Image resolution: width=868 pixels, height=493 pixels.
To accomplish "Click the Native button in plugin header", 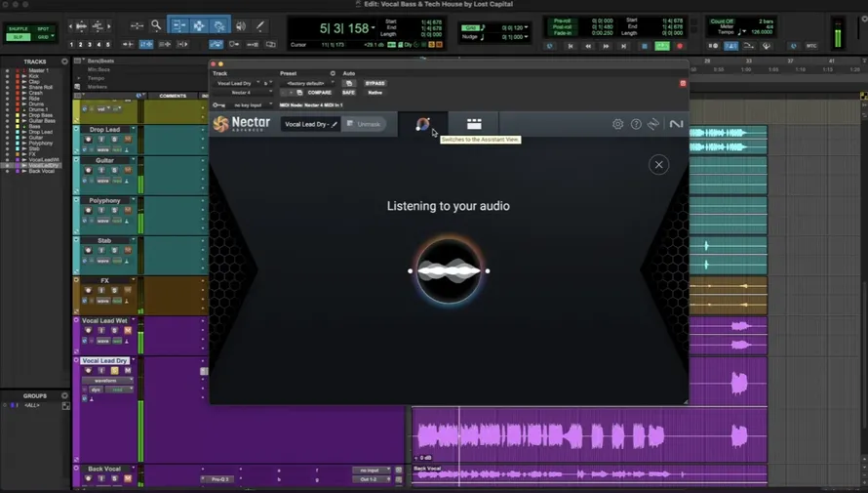I will pos(375,93).
